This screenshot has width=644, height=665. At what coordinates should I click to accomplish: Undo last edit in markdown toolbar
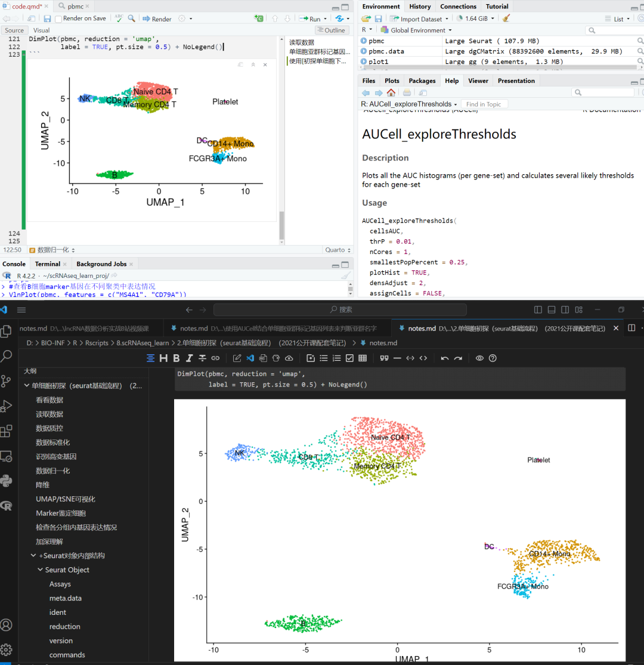point(445,358)
